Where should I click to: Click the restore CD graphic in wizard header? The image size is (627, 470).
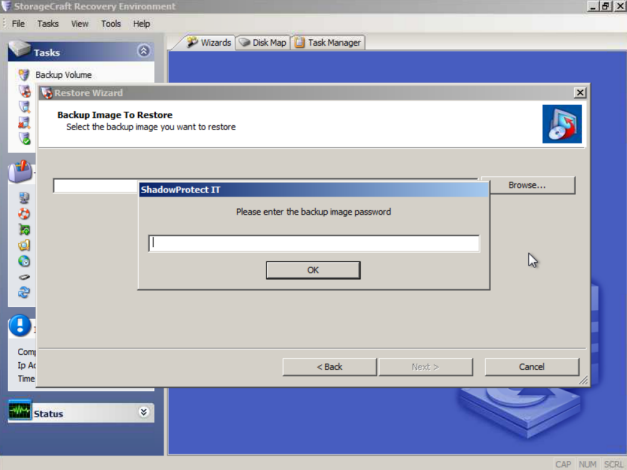click(x=562, y=124)
